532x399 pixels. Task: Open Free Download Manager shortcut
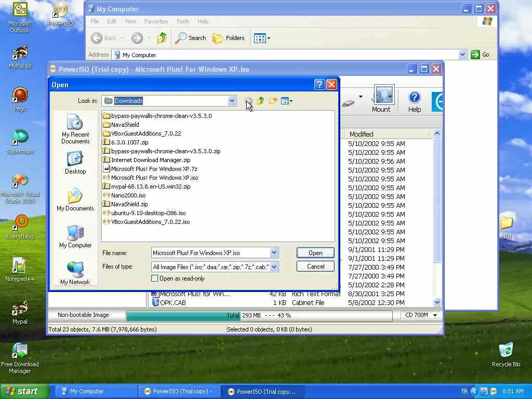pyautogui.click(x=20, y=358)
